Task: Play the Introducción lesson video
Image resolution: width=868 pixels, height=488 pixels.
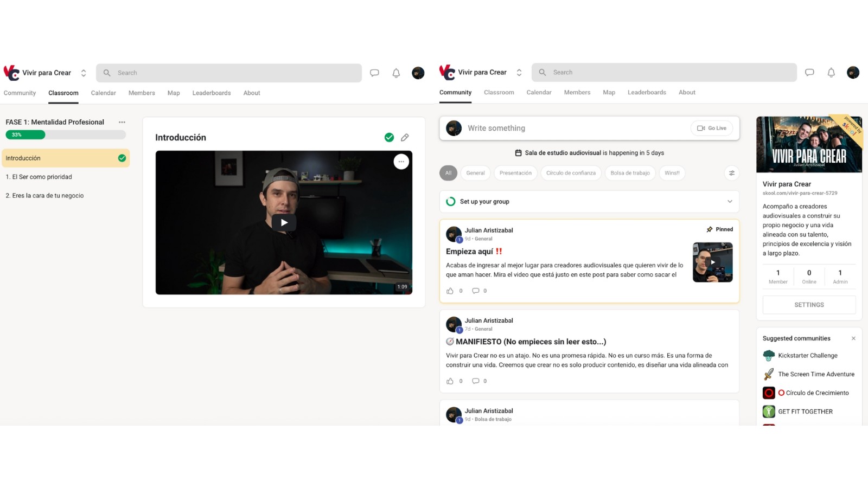Action: (284, 222)
